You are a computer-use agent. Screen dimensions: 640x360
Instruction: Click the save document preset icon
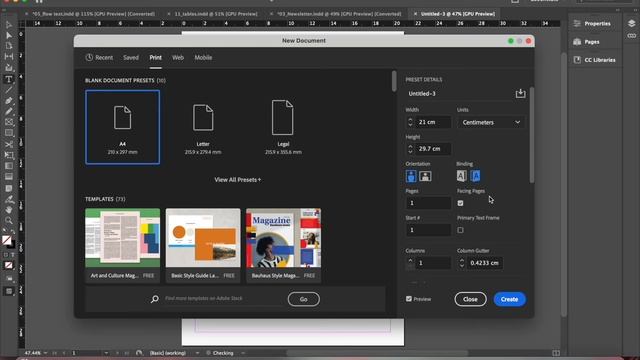pos(520,93)
